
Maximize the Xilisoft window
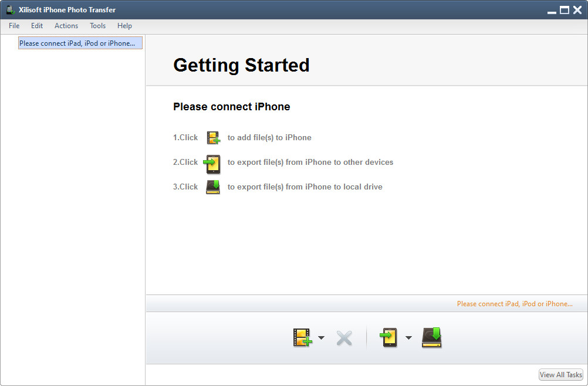pos(565,10)
